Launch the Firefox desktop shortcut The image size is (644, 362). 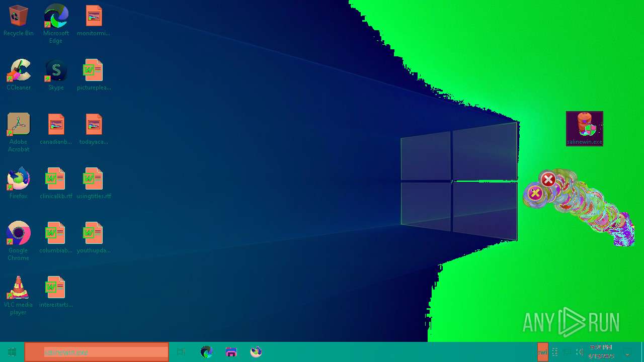tap(19, 184)
